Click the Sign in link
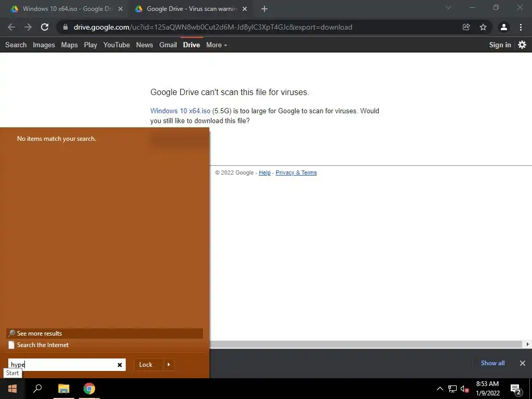Image resolution: width=532 pixels, height=399 pixels. [x=500, y=45]
